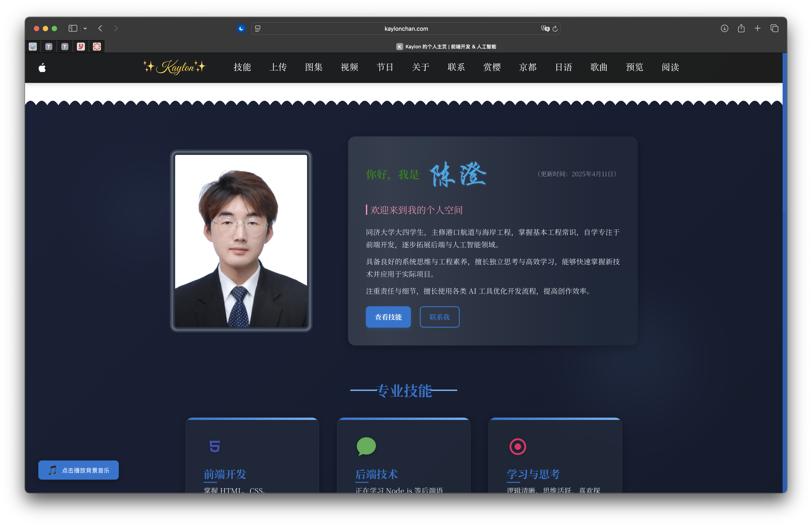Click the 欢迎来到我的个人空间 heading
The image size is (812, 526).
coord(416,210)
